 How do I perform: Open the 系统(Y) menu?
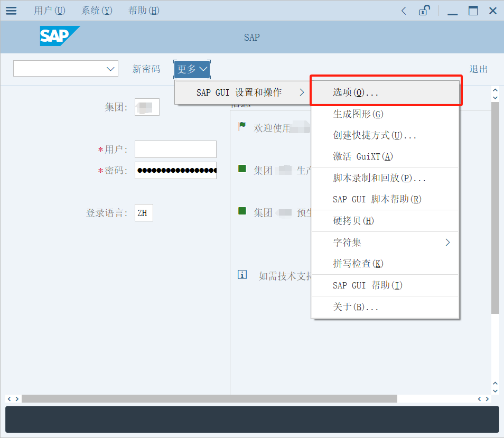(x=97, y=11)
